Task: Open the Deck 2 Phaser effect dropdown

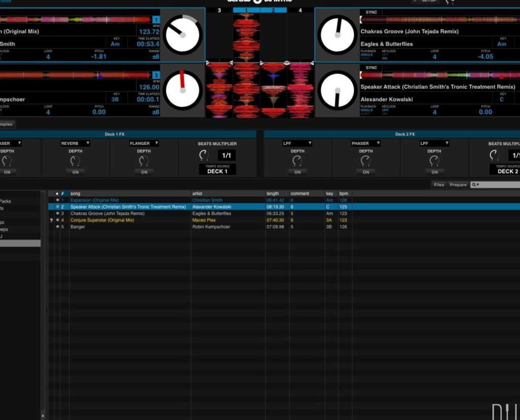Action: [366, 144]
